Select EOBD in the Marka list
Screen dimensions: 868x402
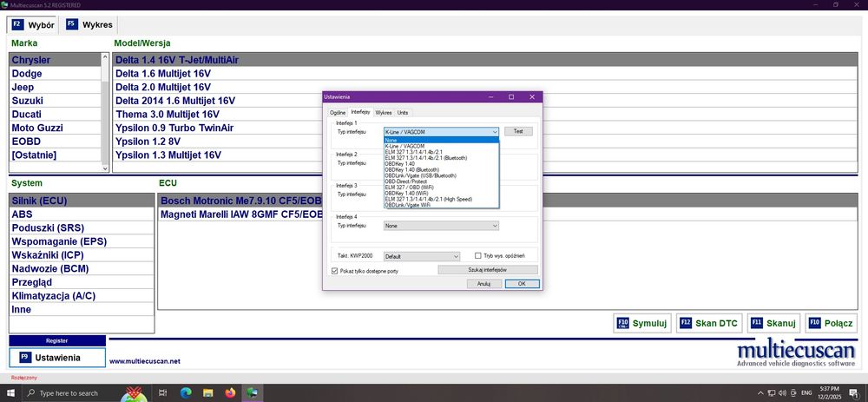[55, 142]
